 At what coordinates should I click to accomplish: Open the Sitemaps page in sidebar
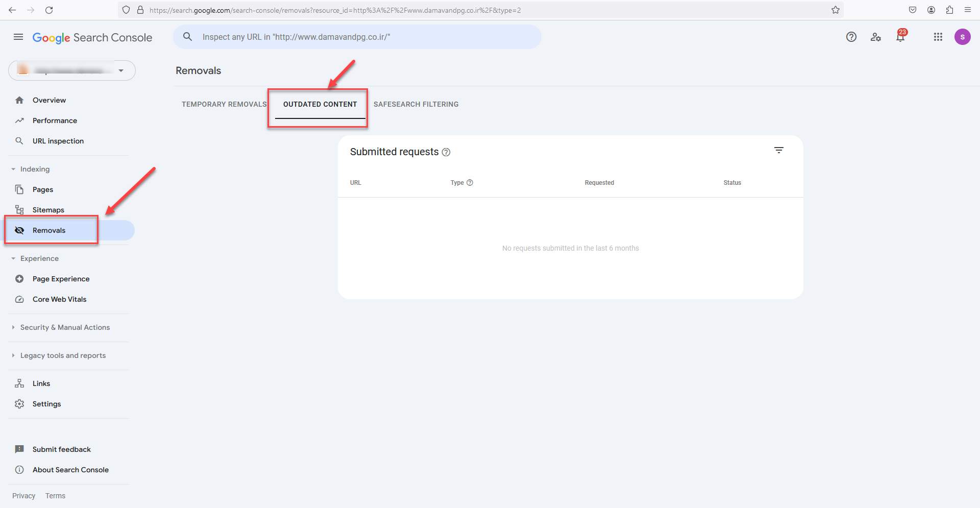48,210
